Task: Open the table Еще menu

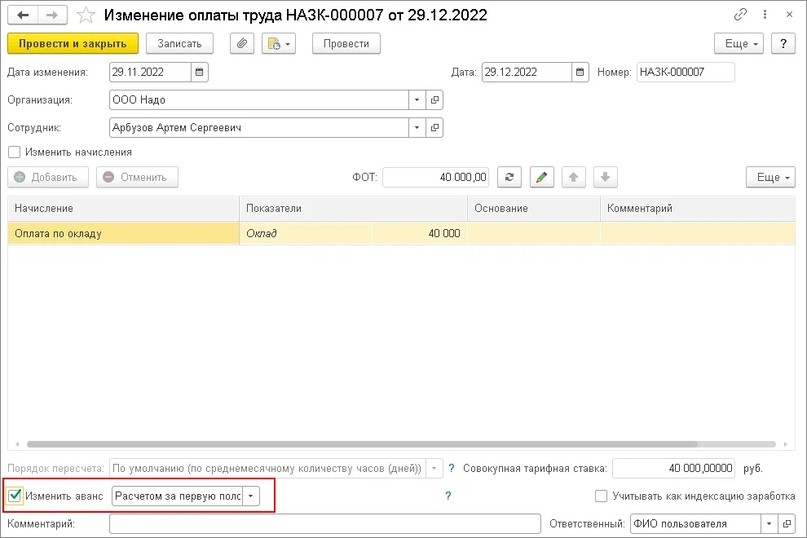Action: click(x=770, y=177)
